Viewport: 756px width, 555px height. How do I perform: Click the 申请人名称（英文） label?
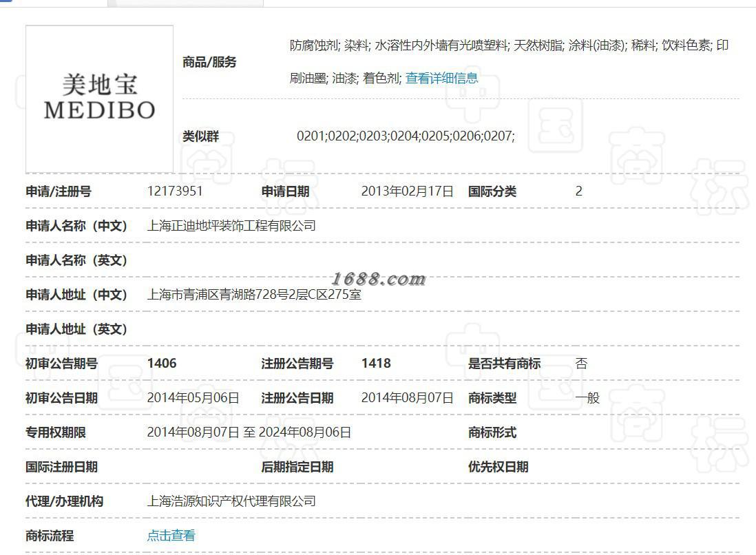click(x=76, y=260)
